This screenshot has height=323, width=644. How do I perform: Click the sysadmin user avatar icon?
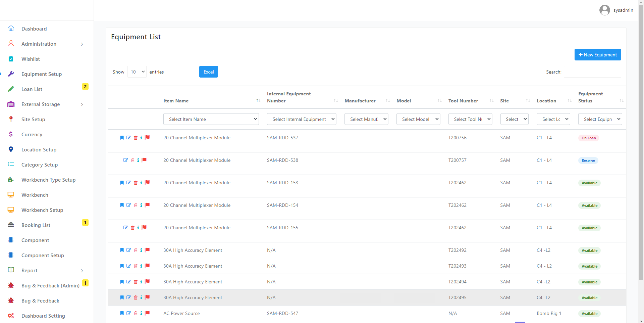point(604,10)
